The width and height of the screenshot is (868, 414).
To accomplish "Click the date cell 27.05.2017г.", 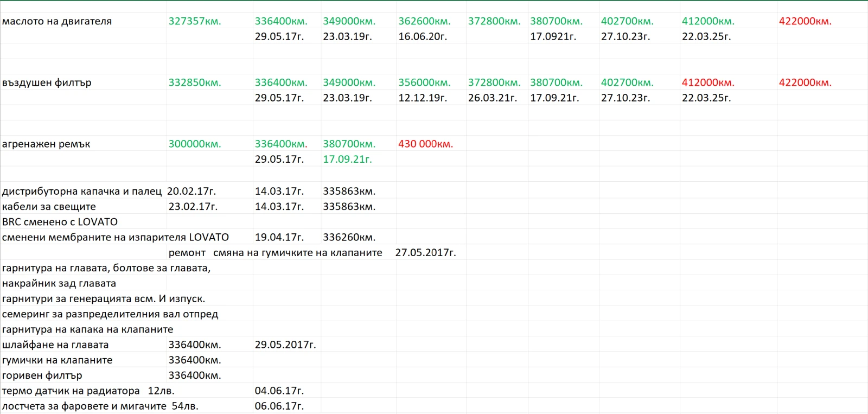I will (425, 252).
